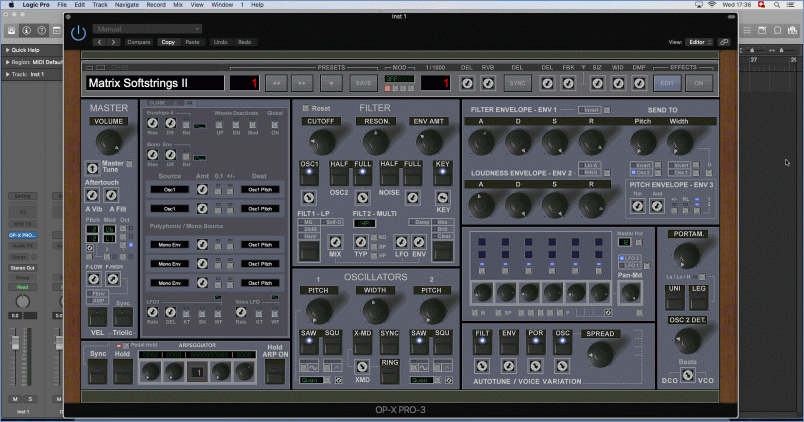Click the Master VOLUME knob
Viewport: 804px width, 422px height.
pyautogui.click(x=109, y=142)
